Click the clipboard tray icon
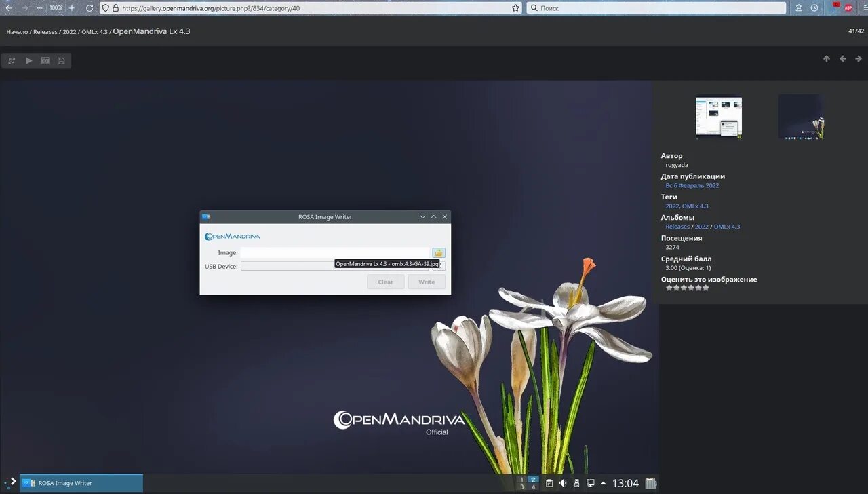The image size is (868, 494). pos(549,483)
